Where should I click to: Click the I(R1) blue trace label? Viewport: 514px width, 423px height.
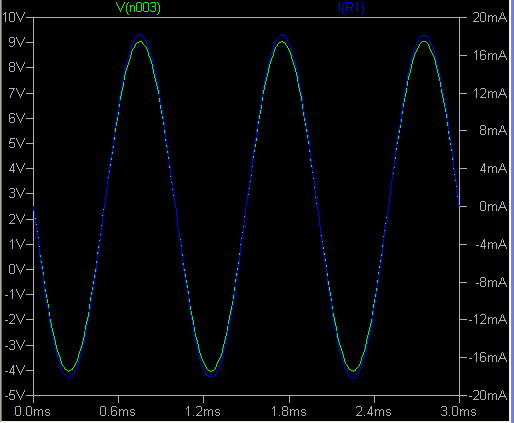[x=351, y=7]
